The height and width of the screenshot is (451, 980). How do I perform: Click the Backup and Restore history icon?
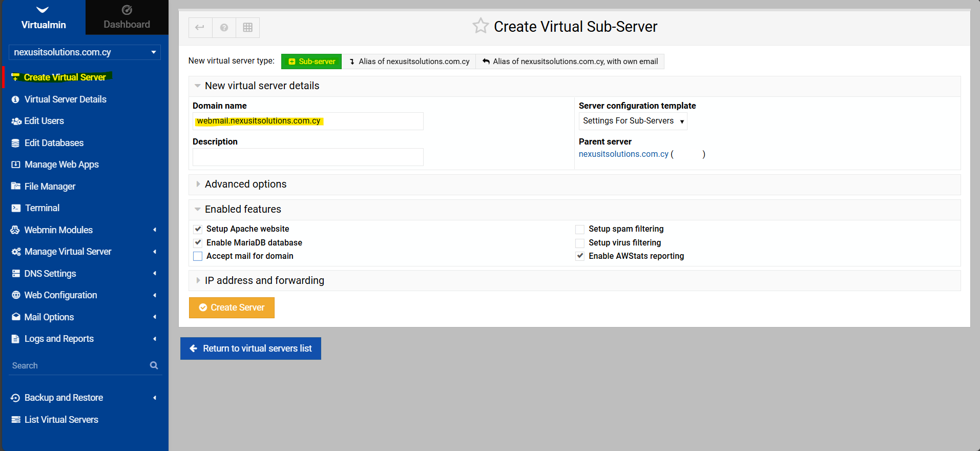(15, 398)
